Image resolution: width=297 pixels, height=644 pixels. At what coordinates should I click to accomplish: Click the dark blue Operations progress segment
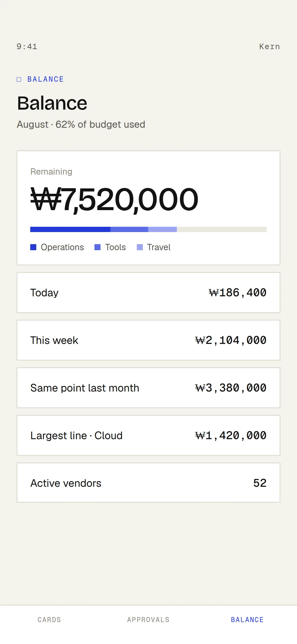[70, 229]
